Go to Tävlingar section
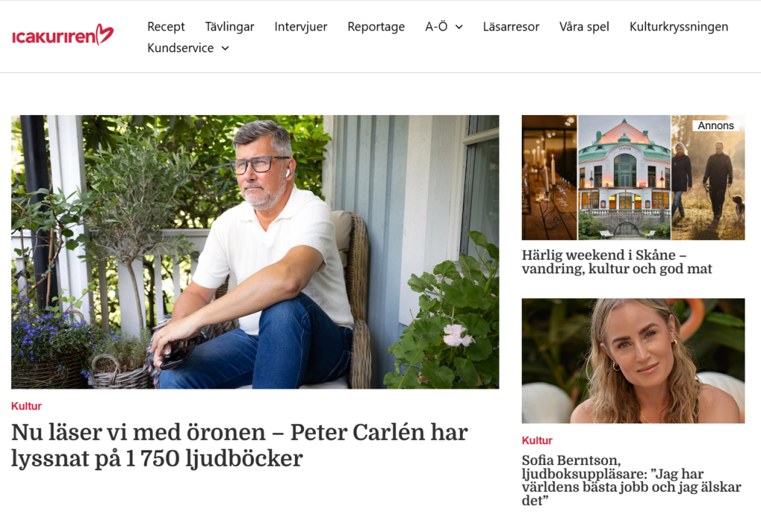Image resolution: width=761 pixels, height=532 pixels. [230, 27]
